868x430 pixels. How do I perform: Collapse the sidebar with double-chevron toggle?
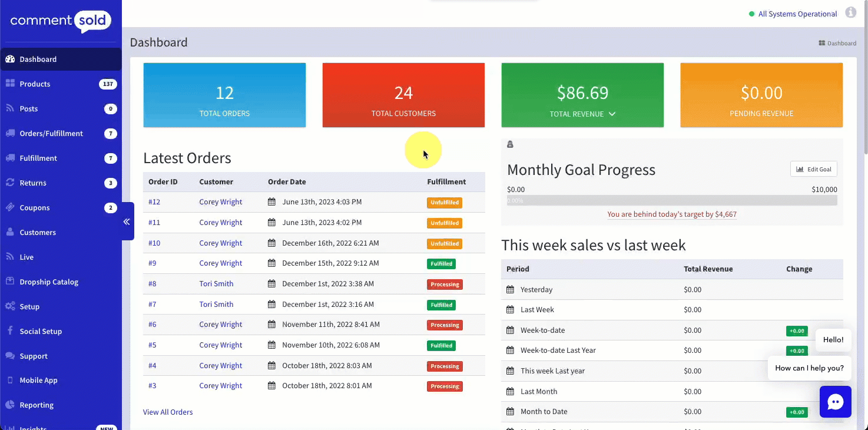(x=127, y=221)
